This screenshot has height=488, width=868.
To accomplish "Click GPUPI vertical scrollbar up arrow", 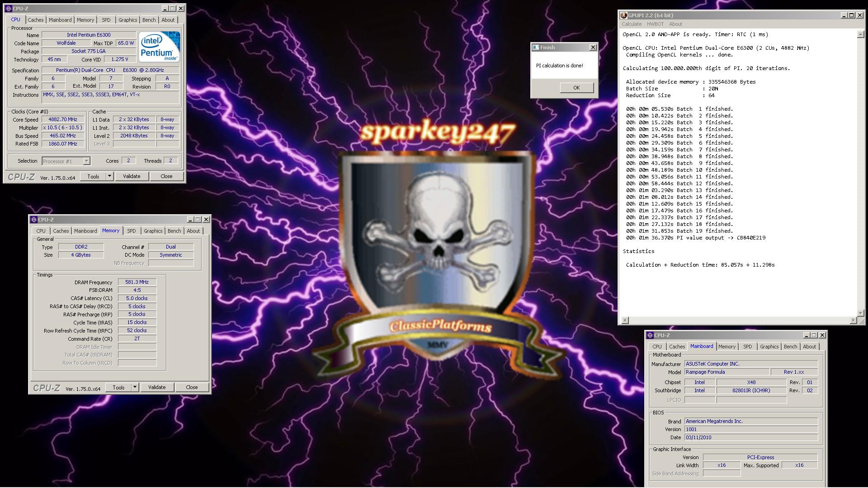I will click(860, 35).
